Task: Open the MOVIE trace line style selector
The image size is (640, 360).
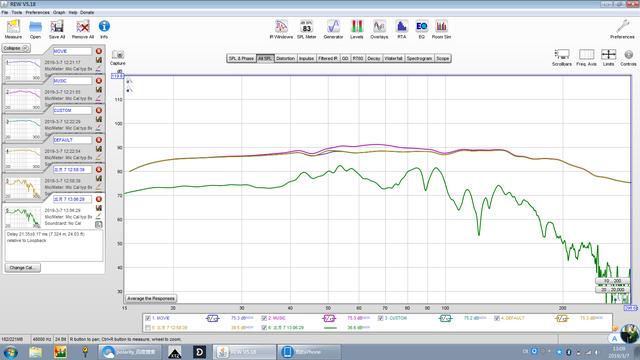Action: 213,318
